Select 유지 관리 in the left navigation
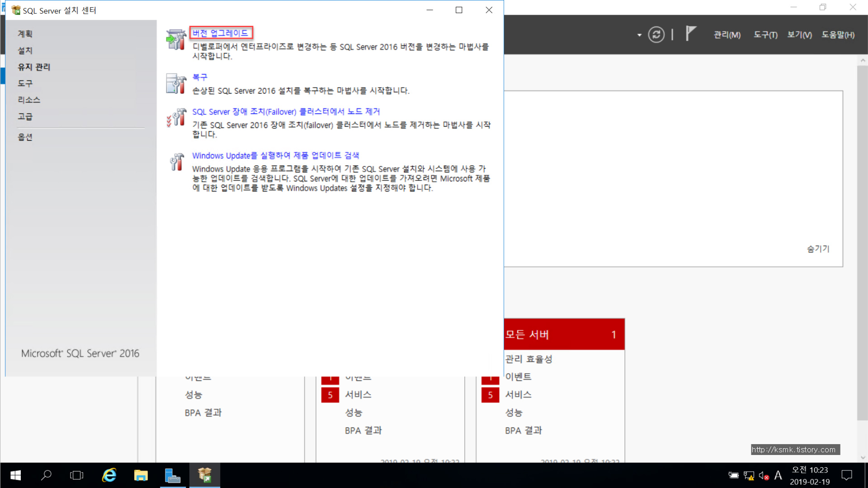Screen dimensions: 868x488 click(34, 67)
